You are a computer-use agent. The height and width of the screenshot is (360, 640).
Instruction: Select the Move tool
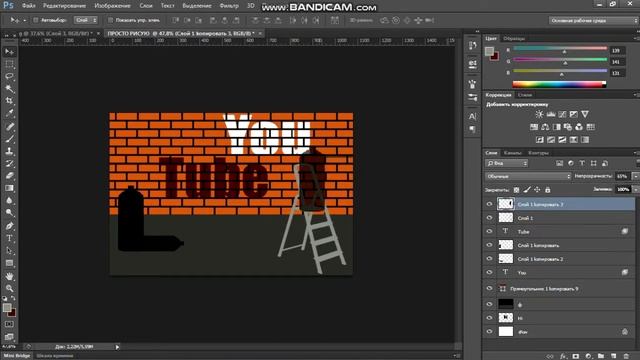pos(9,52)
